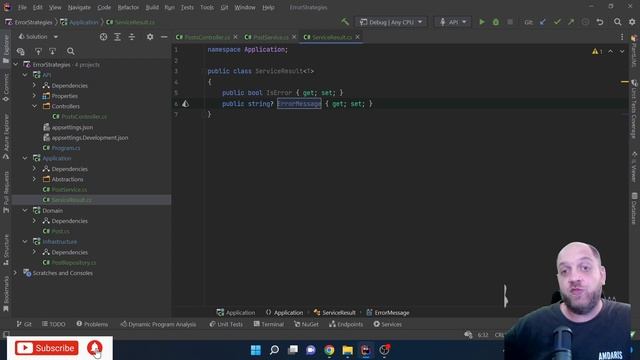Collapse the Domain project node
640x360 pixels.
(25, 211)
